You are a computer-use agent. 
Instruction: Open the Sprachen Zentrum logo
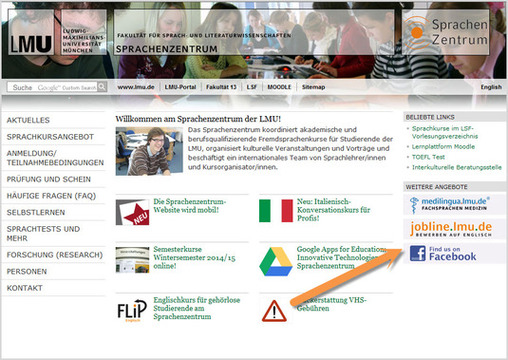446,32
